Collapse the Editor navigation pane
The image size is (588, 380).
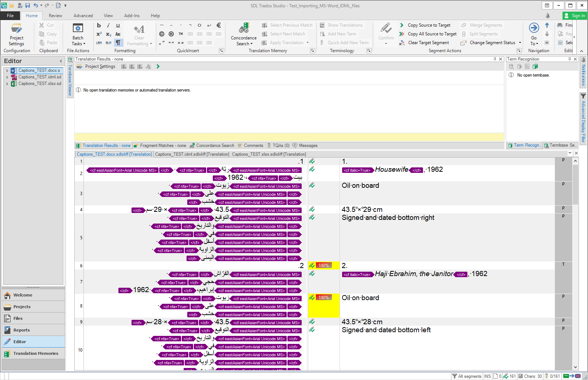61,61
